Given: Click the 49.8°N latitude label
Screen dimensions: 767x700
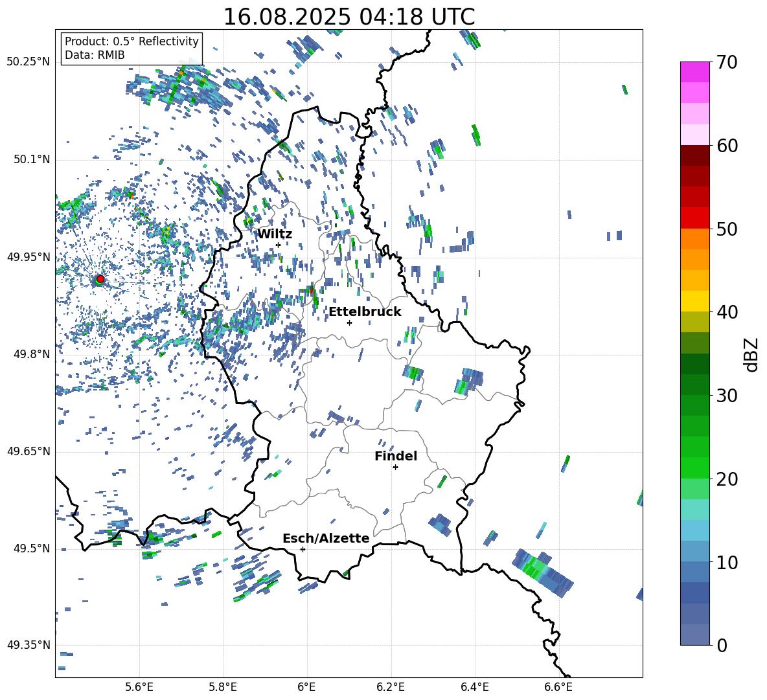Looking at the screenshot, I should coord(32,354).
